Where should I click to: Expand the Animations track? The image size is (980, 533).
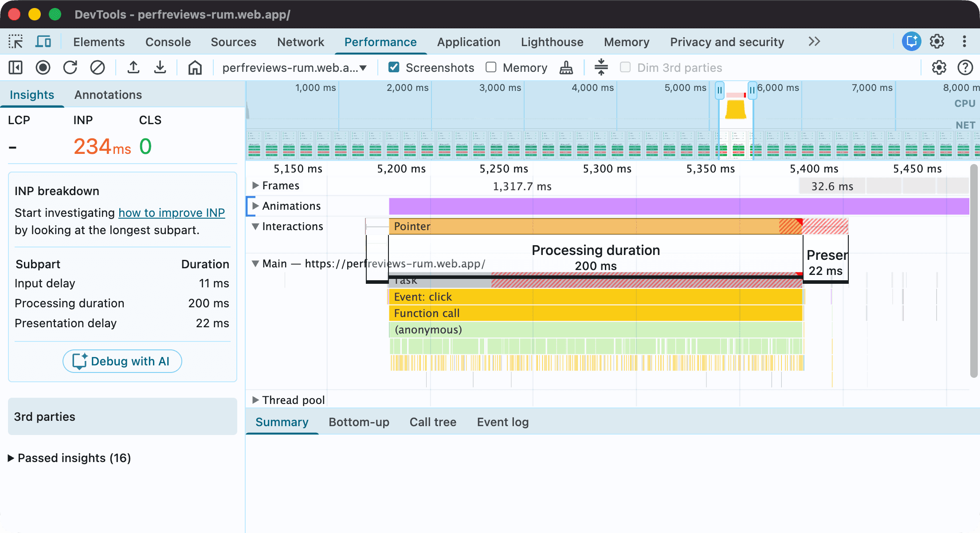pos(255,206)
